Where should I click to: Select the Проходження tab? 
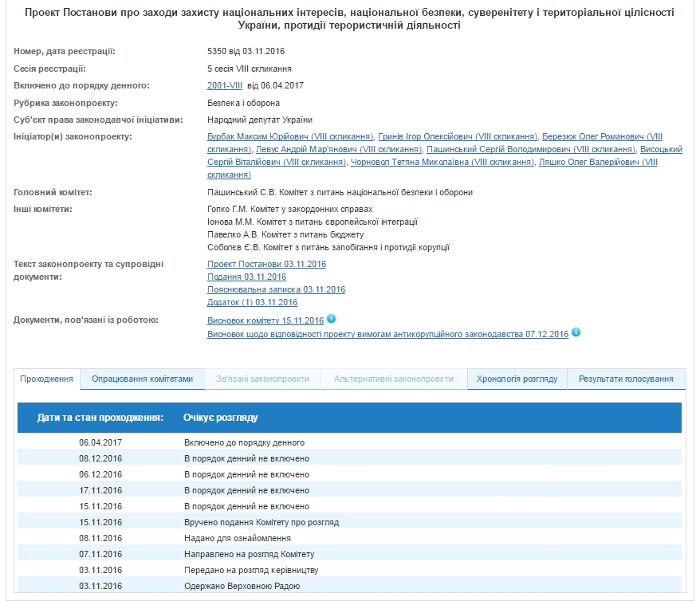(48, 379)
